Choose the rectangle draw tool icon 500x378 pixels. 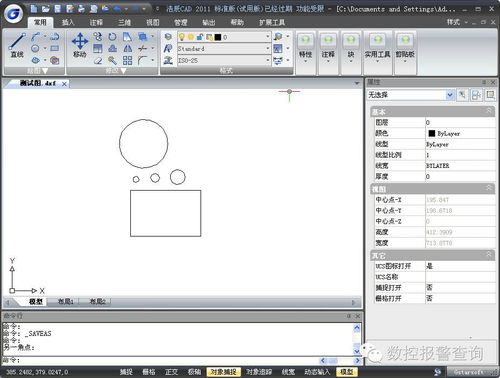pyautogui.click(x=55, y=48)
